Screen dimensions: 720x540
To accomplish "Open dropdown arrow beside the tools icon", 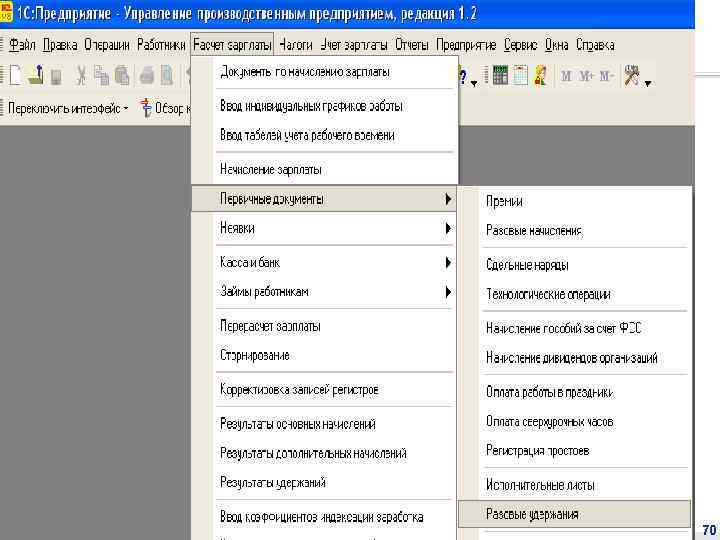I will click(647, 84).
